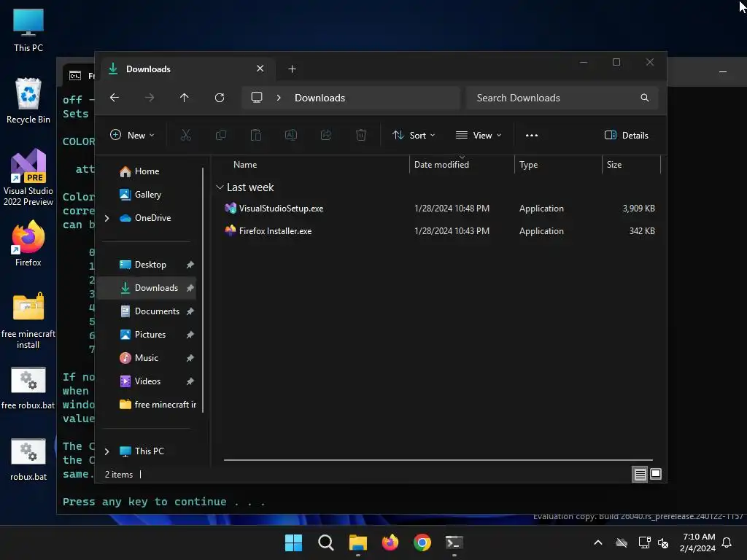Expand the OneDrive tree node
The height and width of the screenshot is (560, 747).
107,218
